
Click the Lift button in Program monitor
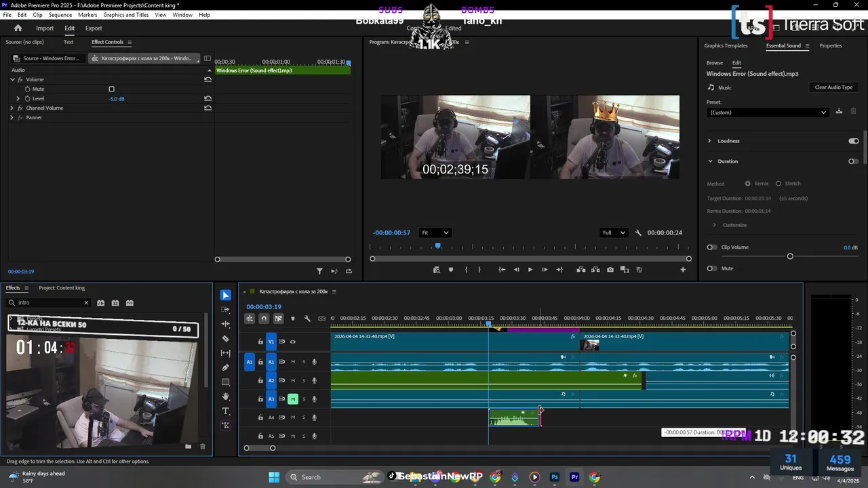[x=581, y=270]
